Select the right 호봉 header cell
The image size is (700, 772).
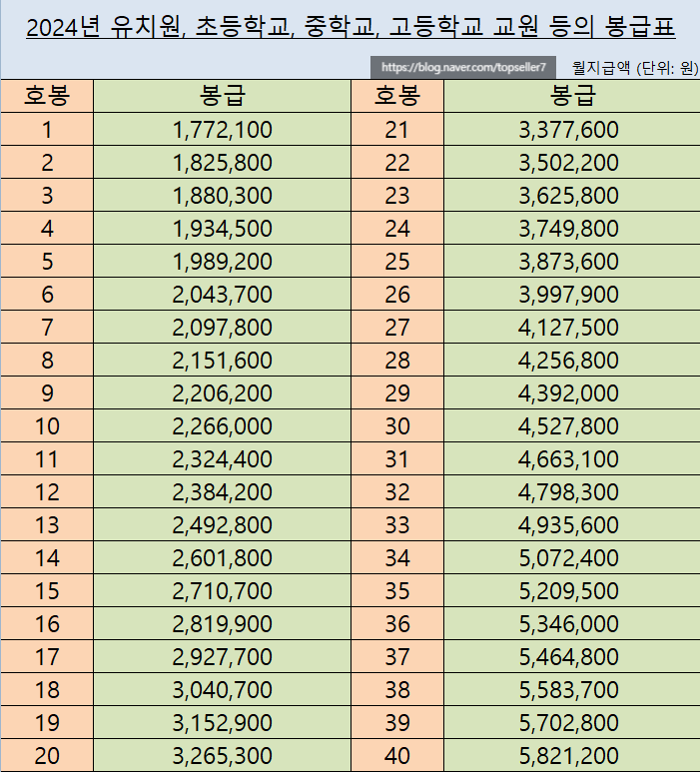click(397, 96)
